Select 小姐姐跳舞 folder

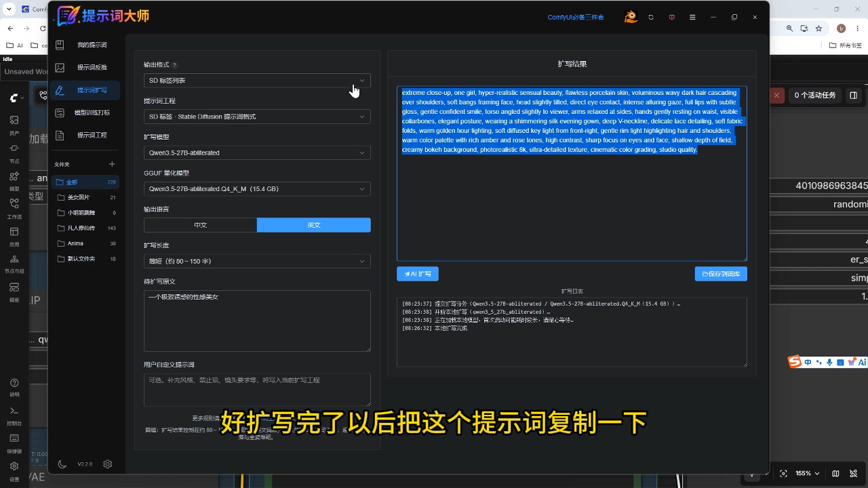coord(85,213)
